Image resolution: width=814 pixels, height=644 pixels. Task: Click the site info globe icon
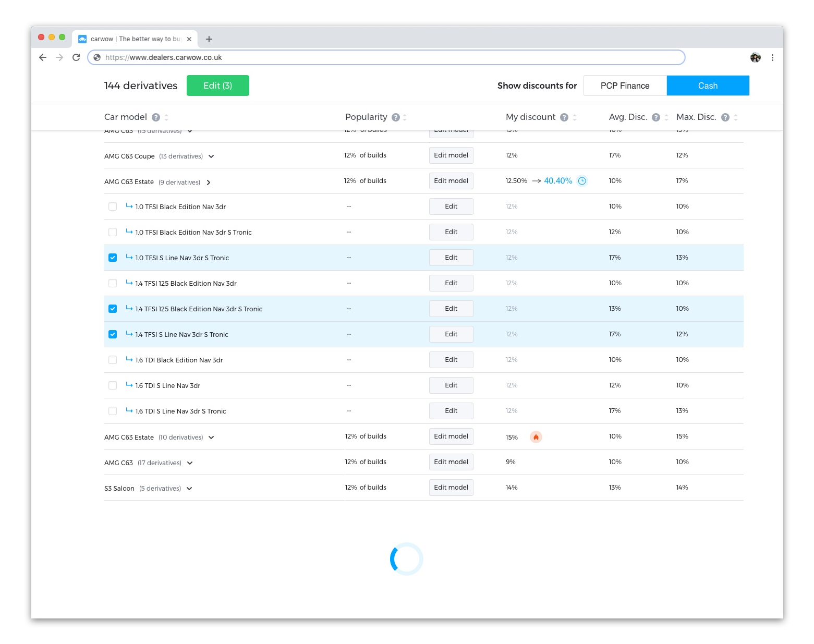click(x=97, y=57)
